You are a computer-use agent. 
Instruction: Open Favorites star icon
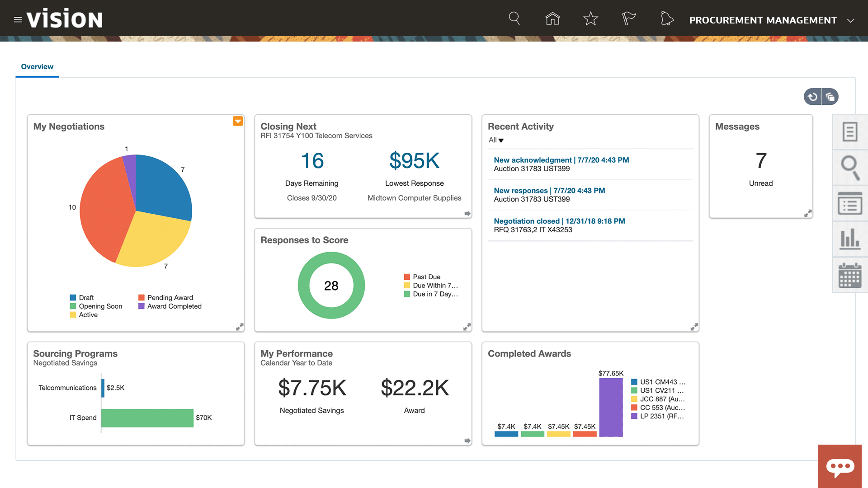coord(590,19)
